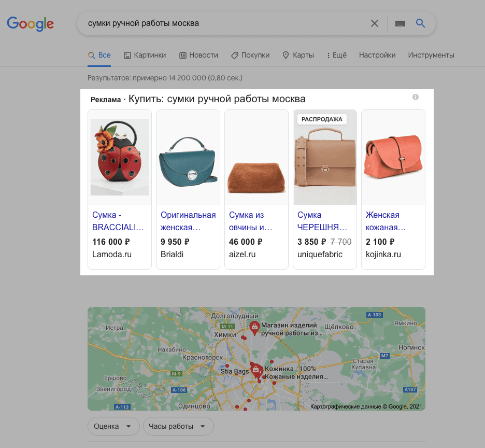The height and width of the screenshot is (448, 485).
Task: Open the Карты maps tab
Action: (298, 55)
